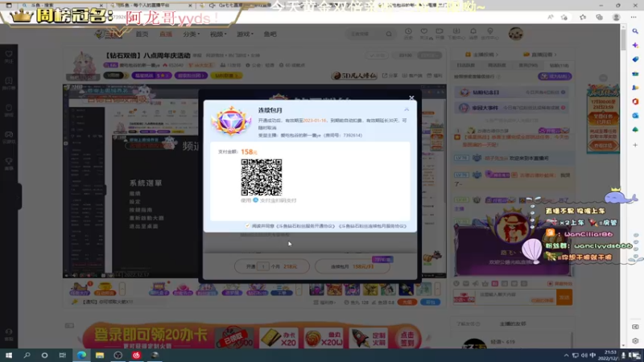Open the 钻粉纪念日 row in sidebar
The height and width of the screenshot is (362, 644).
click(513, 93)
